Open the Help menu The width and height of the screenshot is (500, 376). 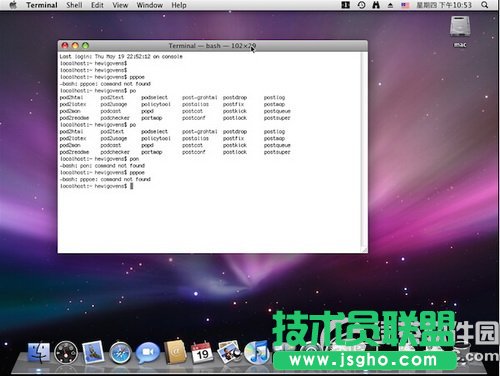point(179,5)
